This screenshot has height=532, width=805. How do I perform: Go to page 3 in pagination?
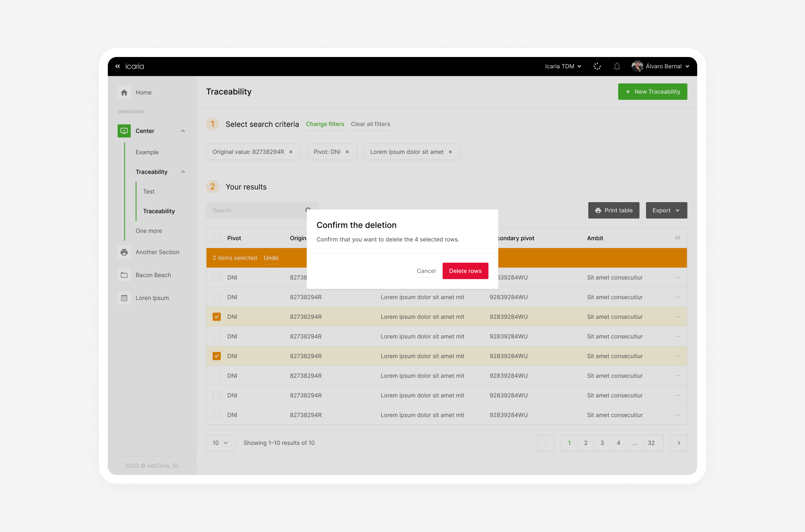pos(602,443)
